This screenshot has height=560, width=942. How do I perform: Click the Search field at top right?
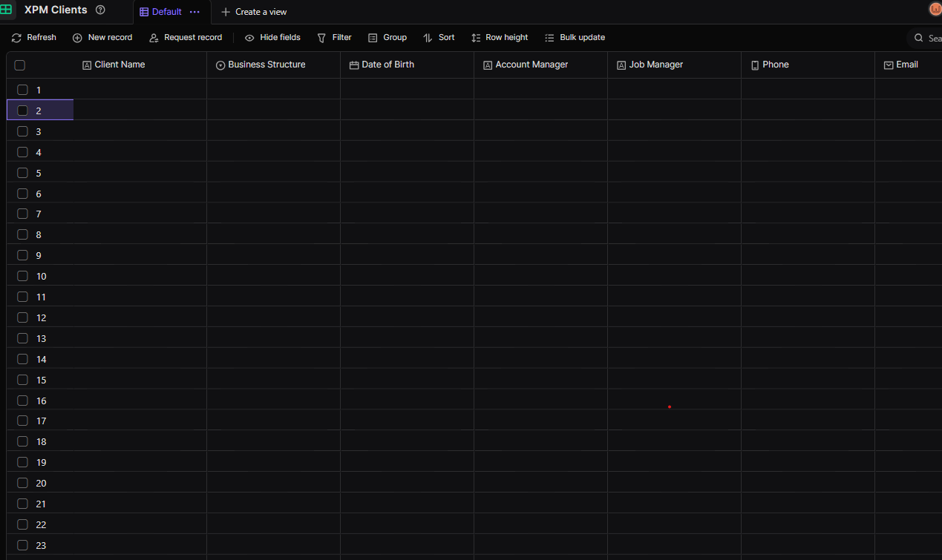[x=926, y=38]
